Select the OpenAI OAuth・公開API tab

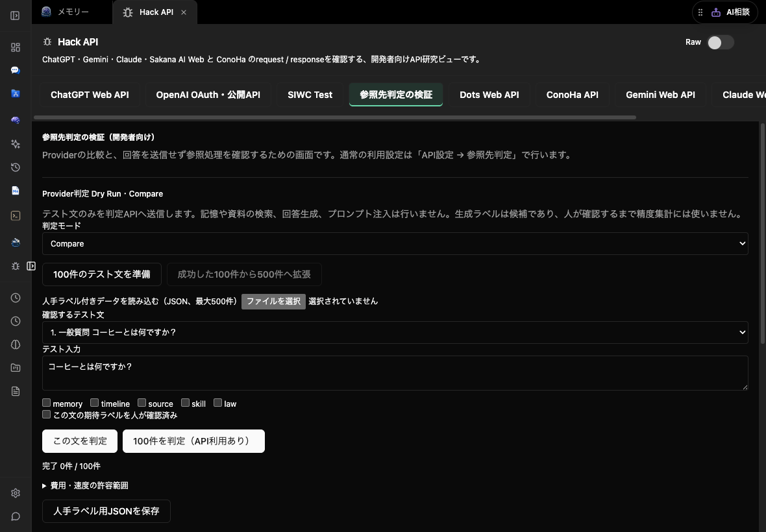[x=208, y=95]
